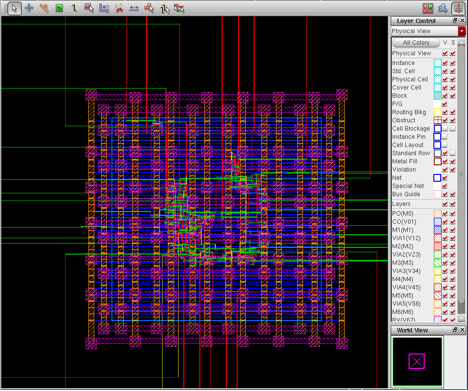Open the Physical View dropdown
This screenshot has height=391, width=468.
(462, 31)
